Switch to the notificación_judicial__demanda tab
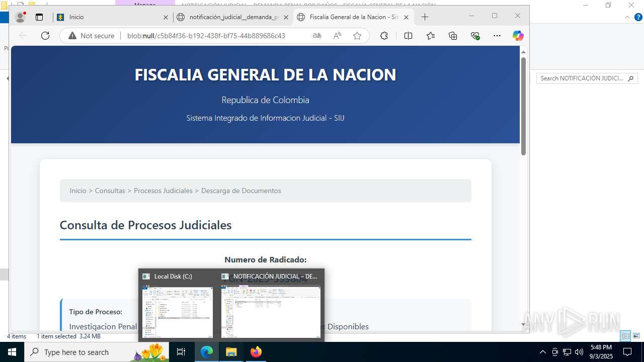The image size is (644, 362). tap(233, 17)
